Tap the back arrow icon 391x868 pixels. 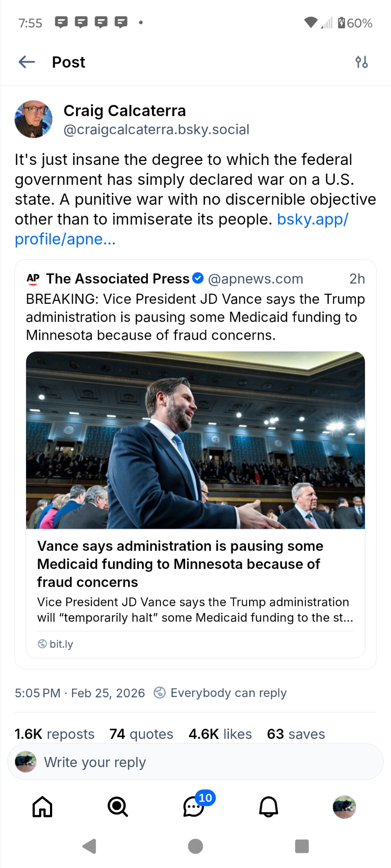[27, 62]
